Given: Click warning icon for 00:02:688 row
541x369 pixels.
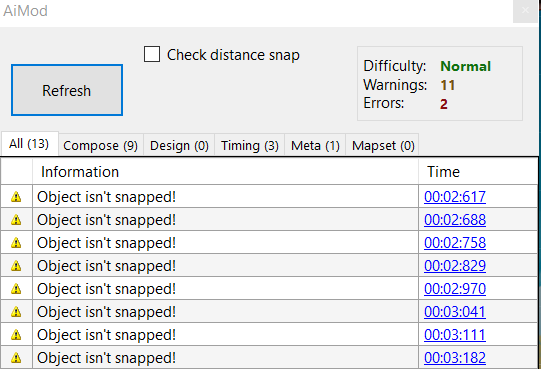Looking at the screenshot, I should pyautogui.click(x=16, y=220).
